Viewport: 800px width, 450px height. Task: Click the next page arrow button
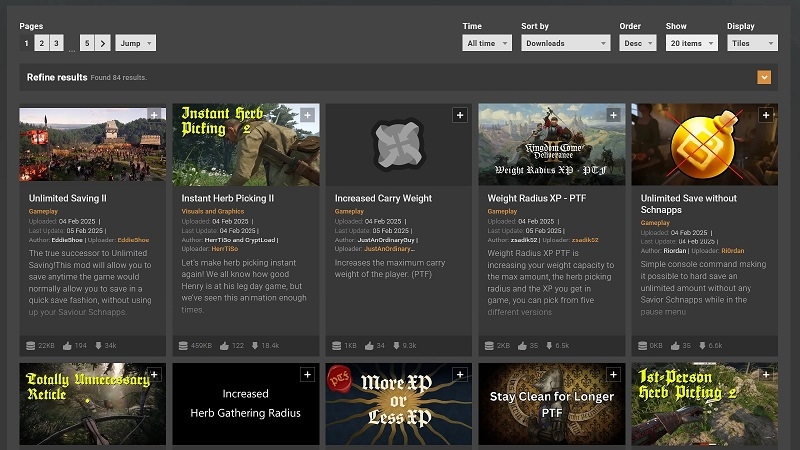(x=103, y=43)
